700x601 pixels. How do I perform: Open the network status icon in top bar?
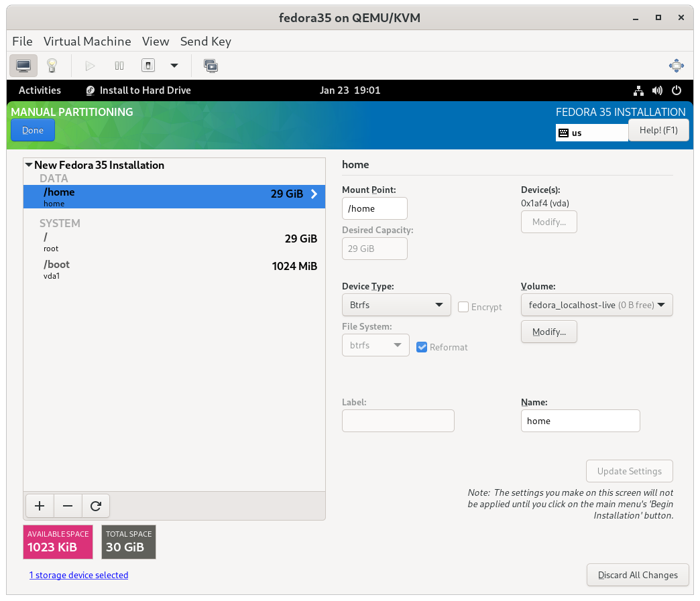638,90
